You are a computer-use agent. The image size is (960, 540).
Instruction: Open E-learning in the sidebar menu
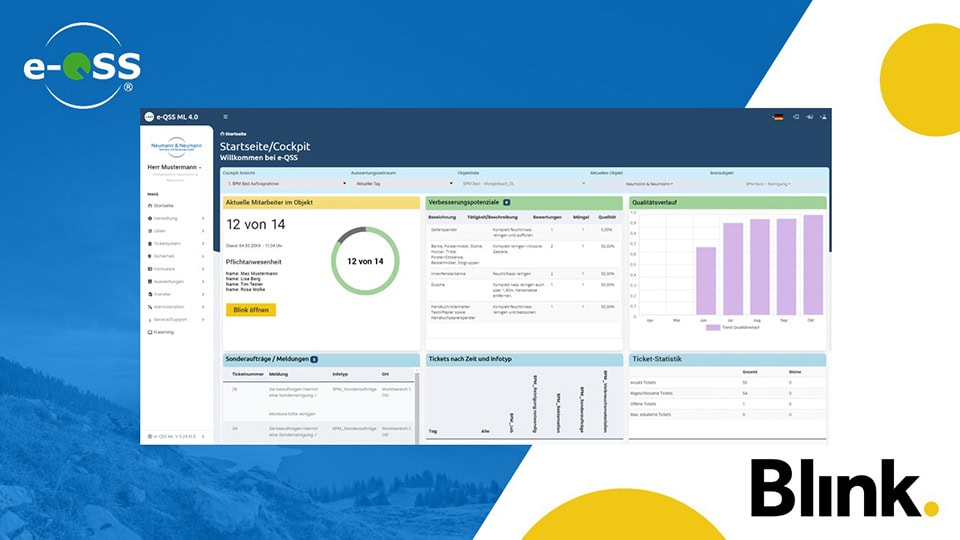(164, 332)
